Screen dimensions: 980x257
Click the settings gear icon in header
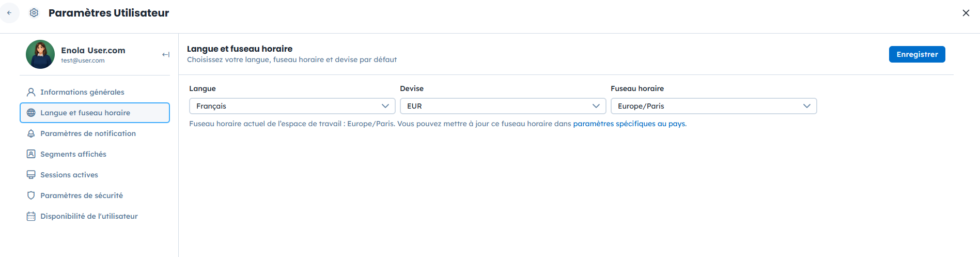tap(34, 13)
